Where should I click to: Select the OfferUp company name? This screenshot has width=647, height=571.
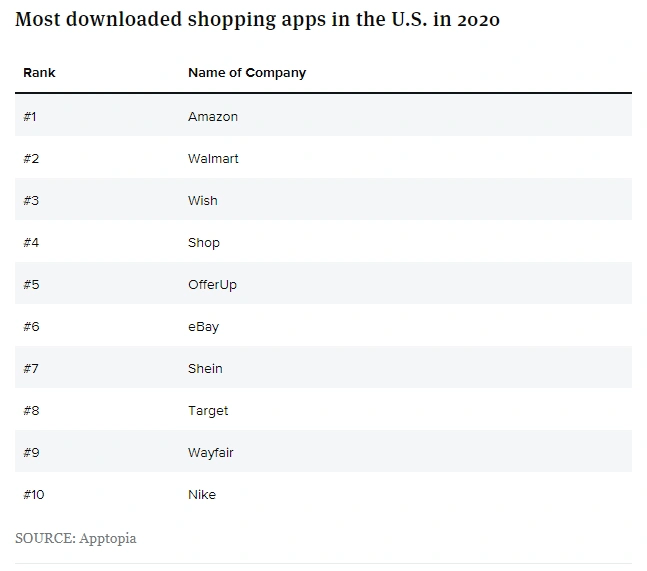point(212,285)
